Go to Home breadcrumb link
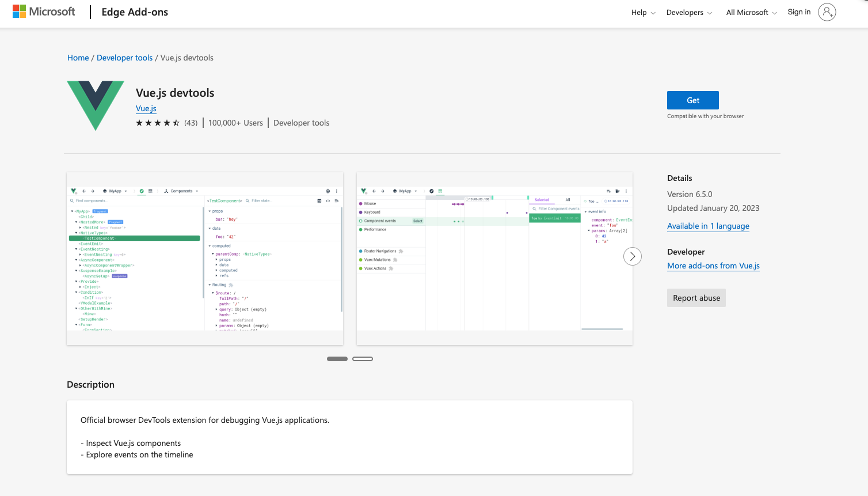The height and width of the screenshot is (496, 868). click(x=78, y=58)
